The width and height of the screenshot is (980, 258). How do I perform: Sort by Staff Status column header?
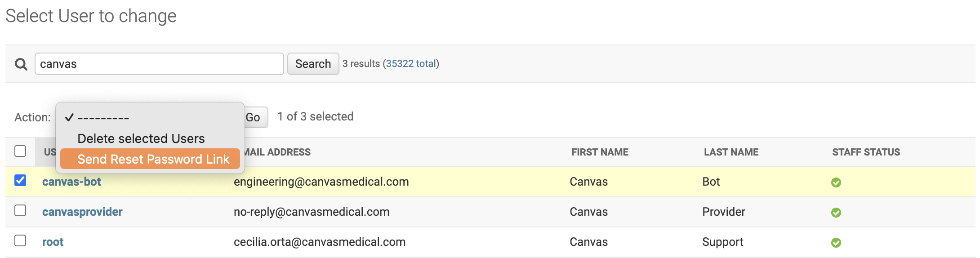pos(866,152)
